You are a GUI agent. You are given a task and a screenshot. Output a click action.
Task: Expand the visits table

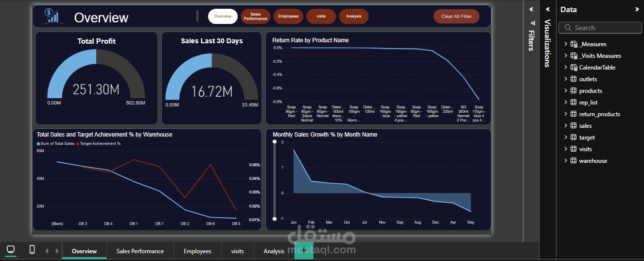[565, 149]
